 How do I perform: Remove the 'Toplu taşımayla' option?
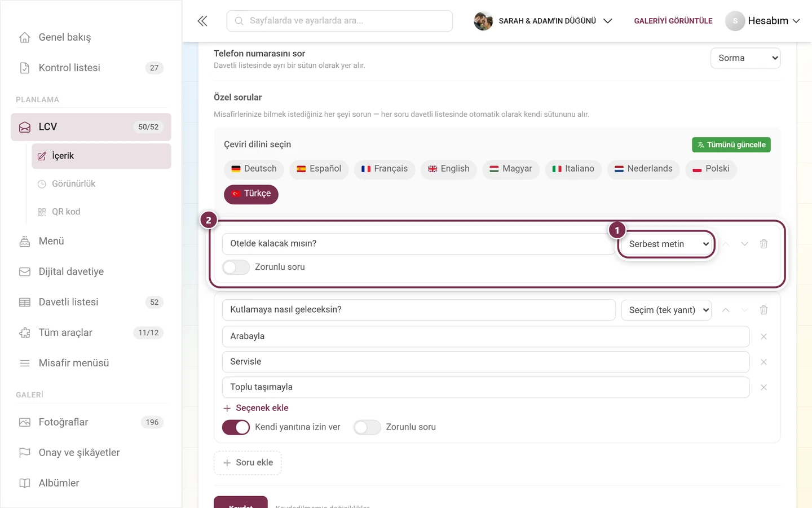[x=764, y=387]
